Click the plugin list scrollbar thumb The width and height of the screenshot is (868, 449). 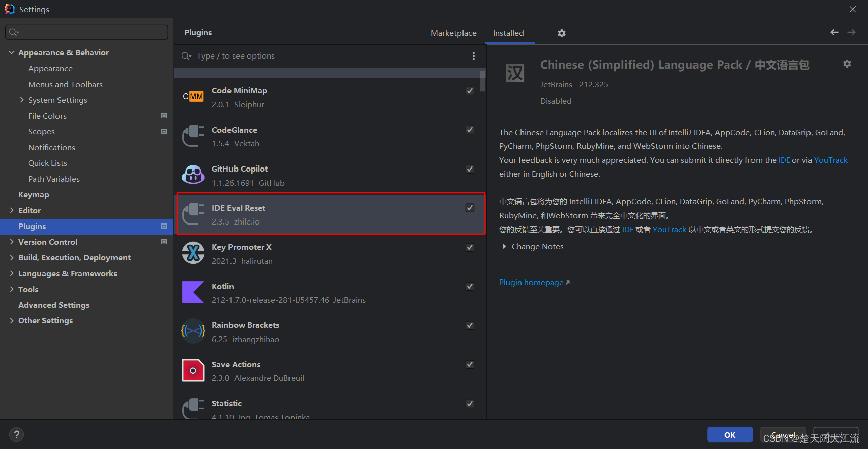point(483,81)
